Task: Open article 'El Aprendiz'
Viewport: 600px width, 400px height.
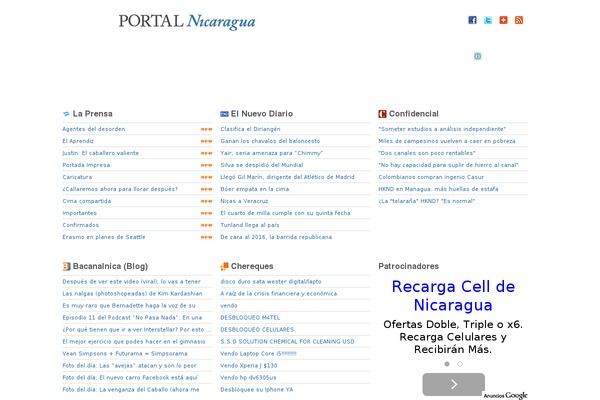Action: tap(78, 141)
